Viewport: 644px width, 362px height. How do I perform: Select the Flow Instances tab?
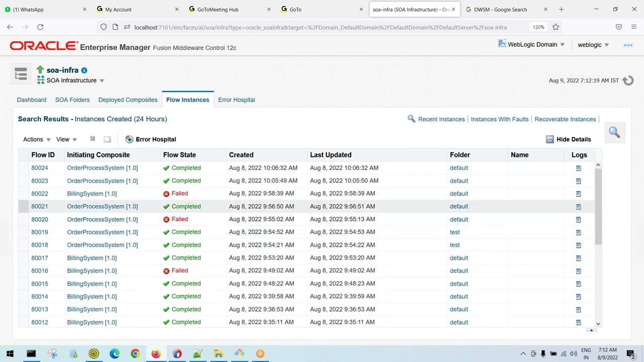click(x=188, y=100)
